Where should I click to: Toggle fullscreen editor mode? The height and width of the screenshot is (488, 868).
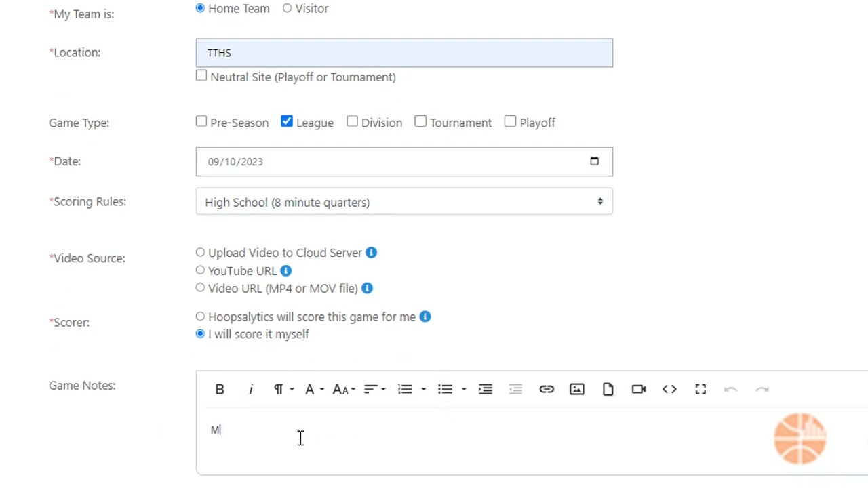701,389
